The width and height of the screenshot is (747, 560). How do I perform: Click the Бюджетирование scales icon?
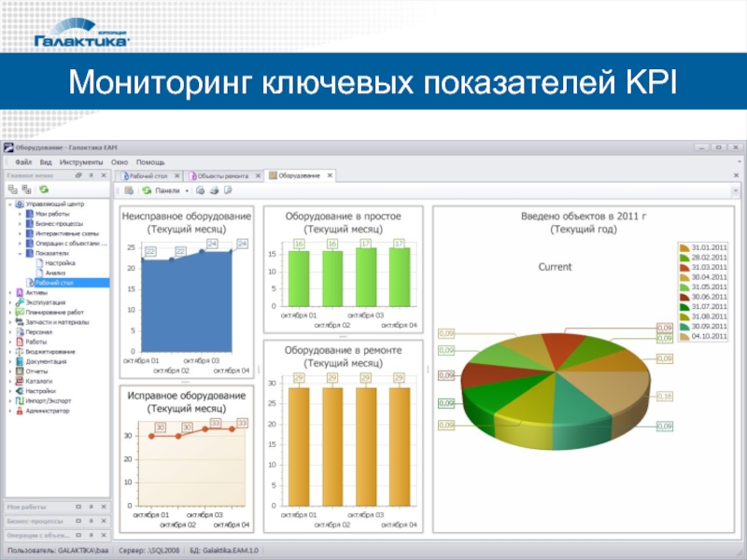click(20, 352)
